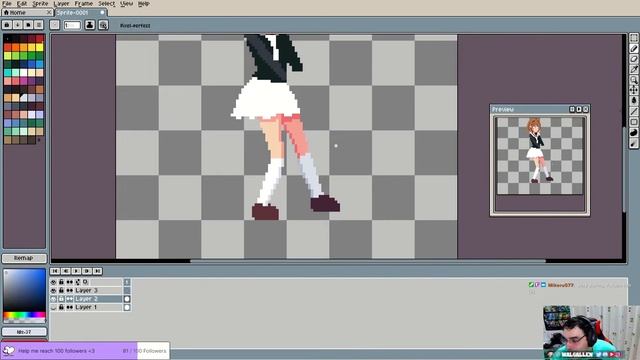Select the Eraser tool
The height and width of the screenshot is (360, 640).
[633, 59]
